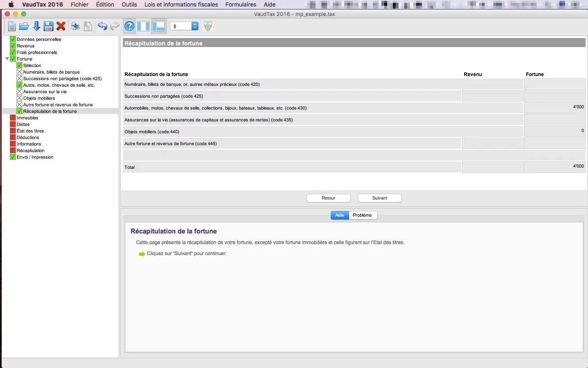The height and width of the screenshot is (368, 588).
Task: Toggle the bottom help panel layout icon
Action: pyautogui.click(x=159, y=27)
